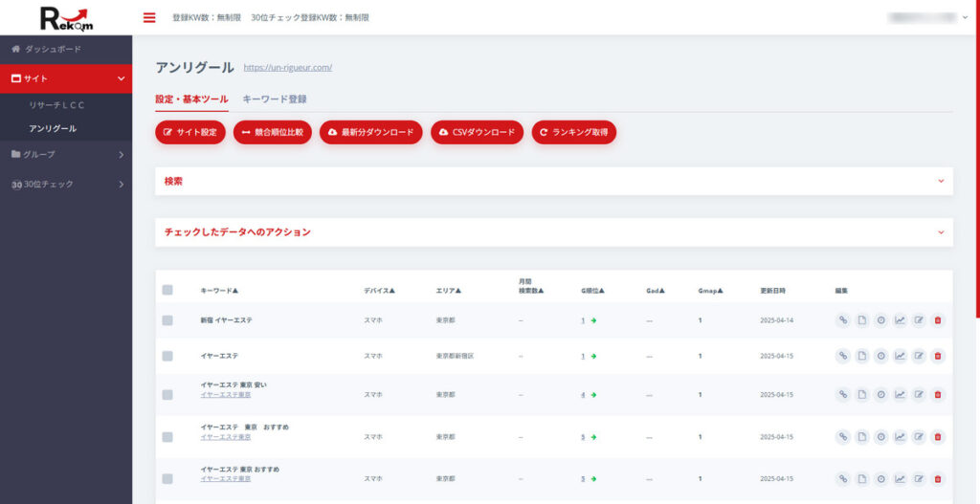Click the hamburger menu icon in header
The width and height of the screenshot is (980, 504).
pyautogui.click(x=148, y=17)
